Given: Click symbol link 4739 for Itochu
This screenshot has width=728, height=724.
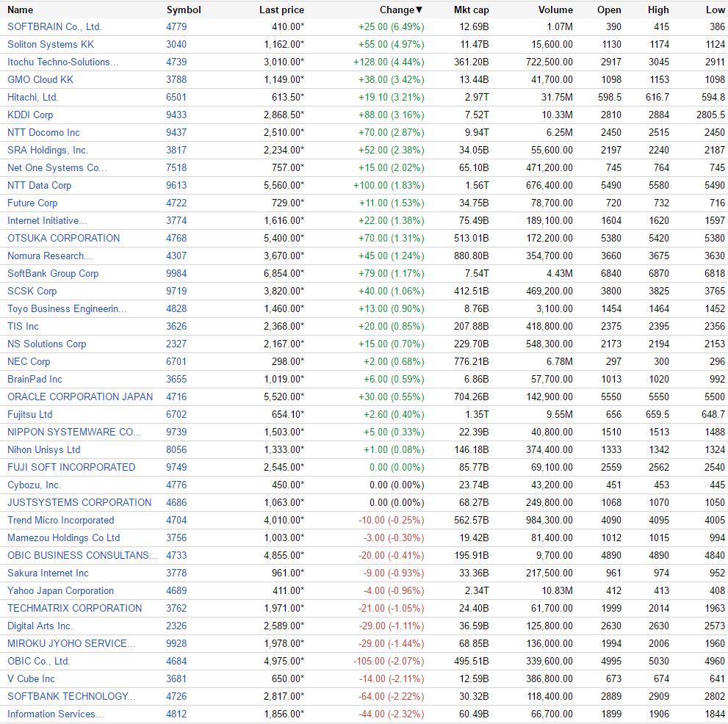Looking at the screenshot, I should [176, 62].
